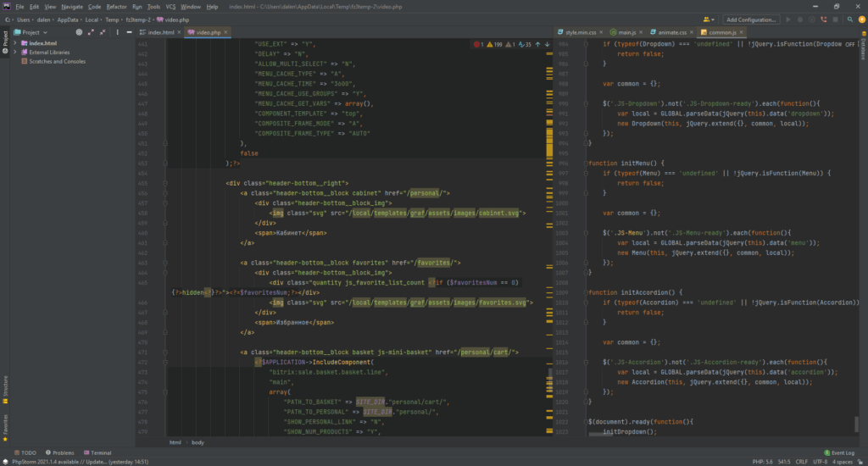Toggle the OFF reader-mode indicator in common.js
This screenshot has height=466, width=868.
click(x=849, y=44)
